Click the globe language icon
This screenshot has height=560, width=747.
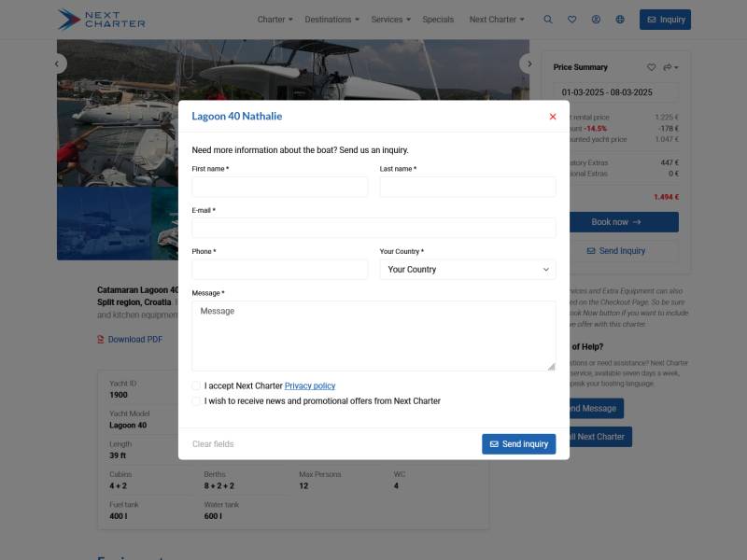click(x=620, y=20)
